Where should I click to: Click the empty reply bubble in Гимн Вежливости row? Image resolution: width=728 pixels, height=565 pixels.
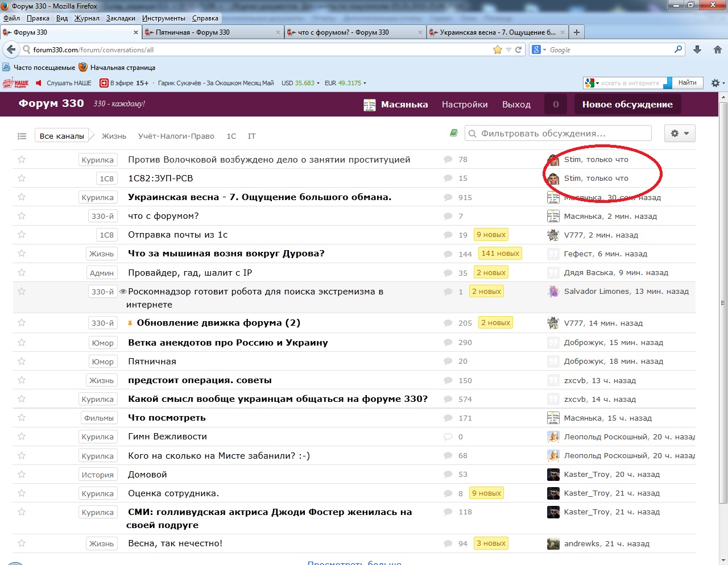point(448,437)
